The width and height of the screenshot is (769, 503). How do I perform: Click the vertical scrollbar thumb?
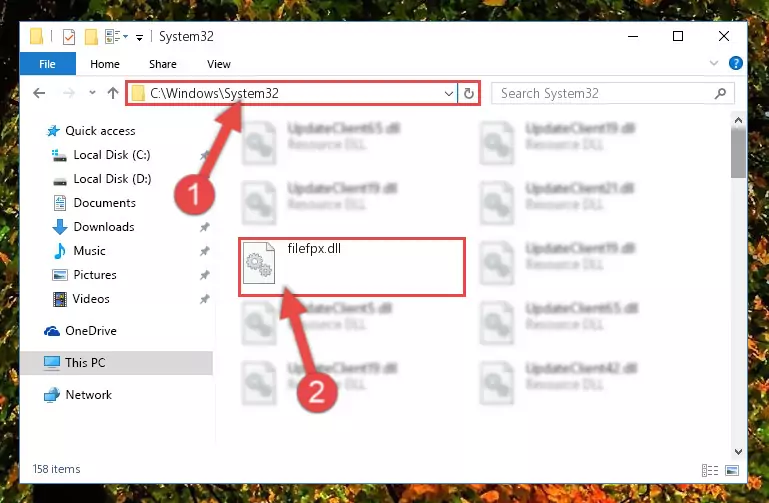738,153
